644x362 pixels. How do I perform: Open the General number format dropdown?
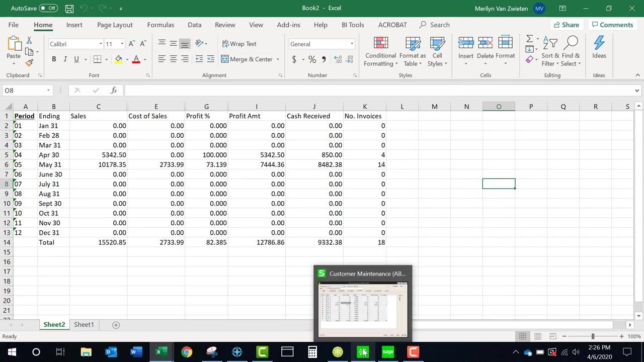(352, 44)
